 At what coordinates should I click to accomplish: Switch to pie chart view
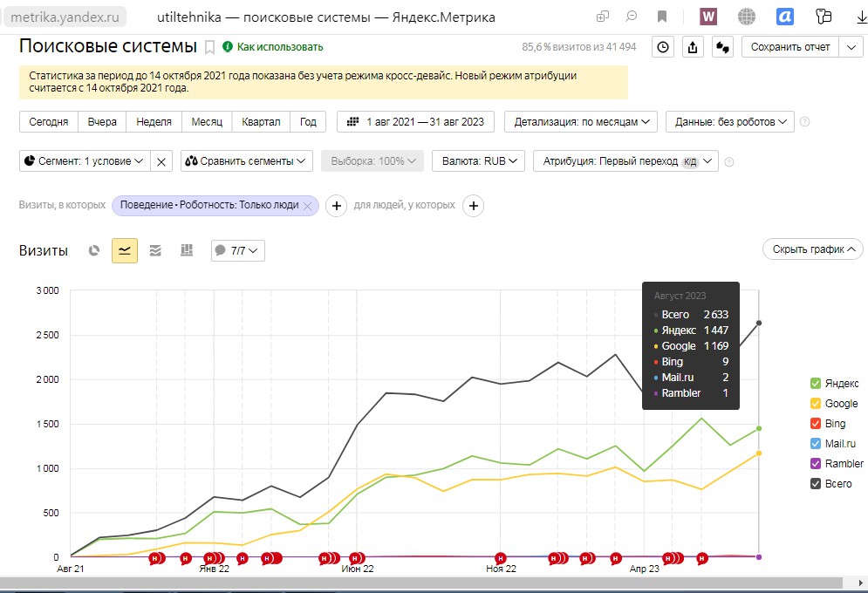(x=94, y=250)
